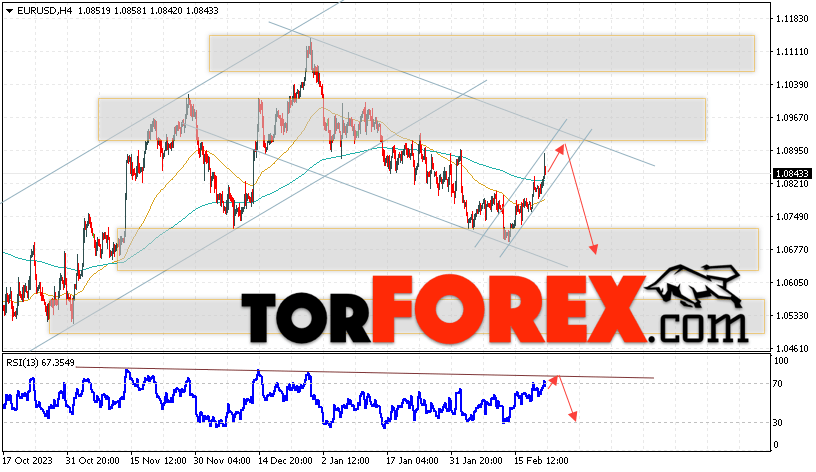Select the RSI 70 level label
The width and height of the screenshot is (816, 472).
[x=777, y=384]
